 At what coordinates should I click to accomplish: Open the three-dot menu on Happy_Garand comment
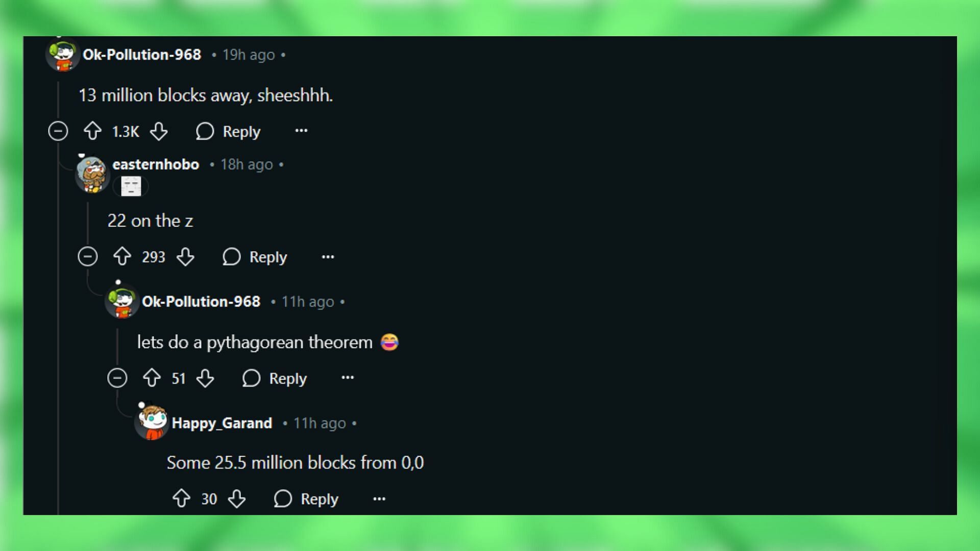pos(378,498)
